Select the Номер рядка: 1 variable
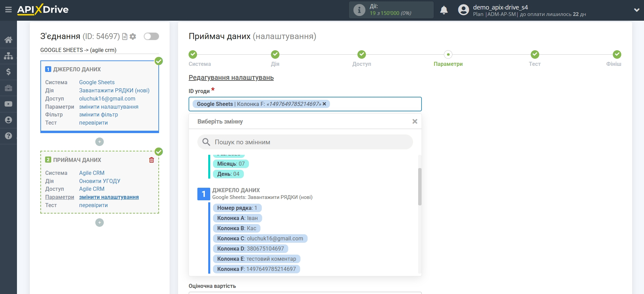The height and width of the screenshot is (294, 644). pyautogui.click(x=237, y=208)
